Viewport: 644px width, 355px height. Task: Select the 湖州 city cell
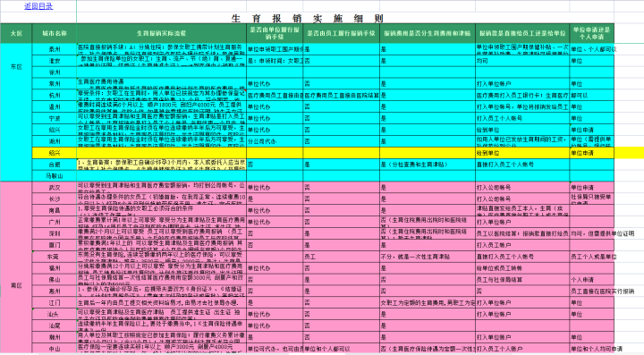pos(55,141)
